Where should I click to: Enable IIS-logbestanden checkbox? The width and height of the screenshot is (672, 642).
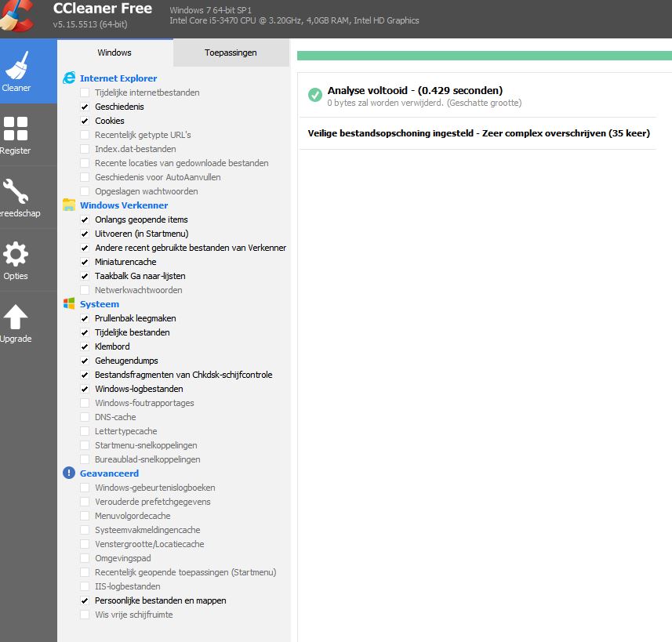[x=85, y=586]
